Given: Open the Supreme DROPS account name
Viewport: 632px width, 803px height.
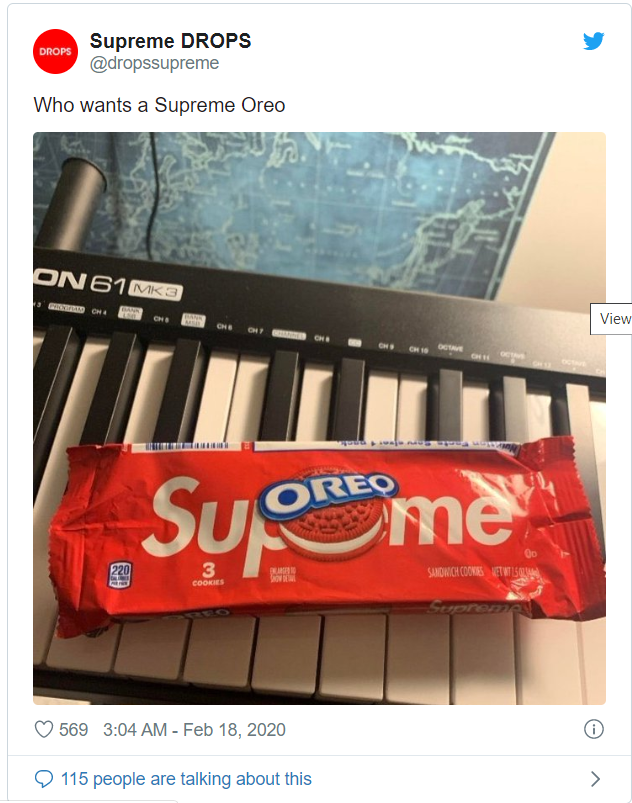Looking at the screenshot, I should pos(171,41).
